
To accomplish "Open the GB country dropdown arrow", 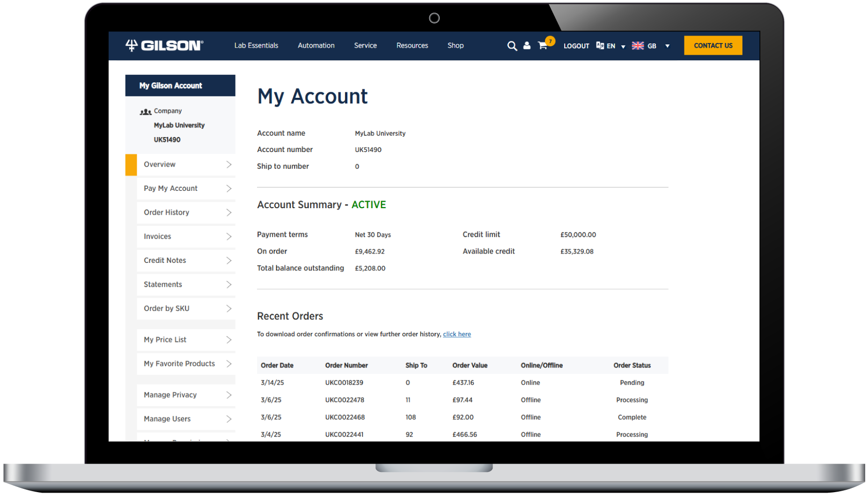I will 667,46.
